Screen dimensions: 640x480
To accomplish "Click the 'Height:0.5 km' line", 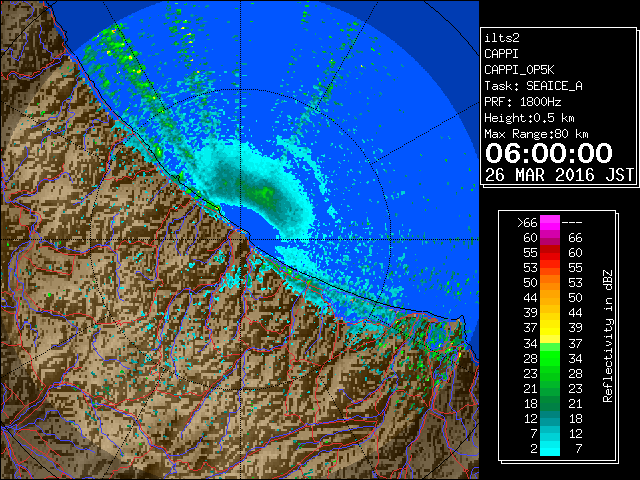I will pos(529,118).
